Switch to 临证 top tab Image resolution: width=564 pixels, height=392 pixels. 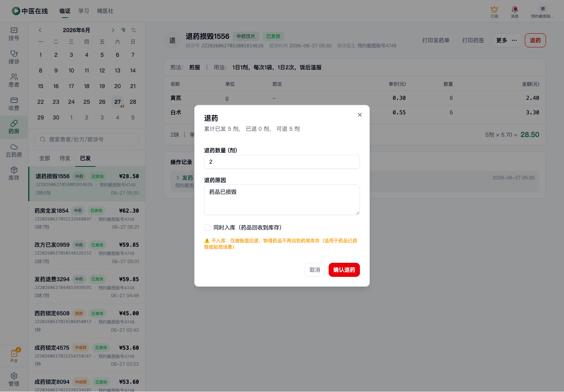tap(65, 11)
